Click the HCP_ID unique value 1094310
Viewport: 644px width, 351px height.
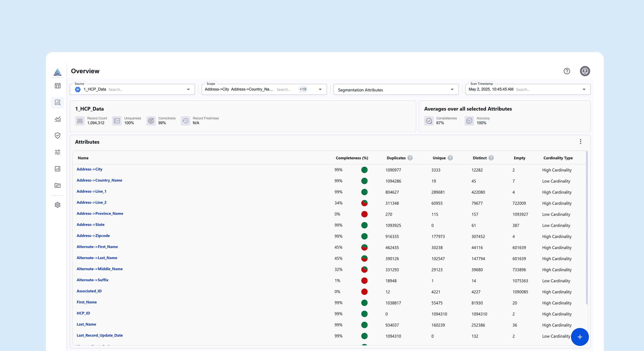click(439, 314)
